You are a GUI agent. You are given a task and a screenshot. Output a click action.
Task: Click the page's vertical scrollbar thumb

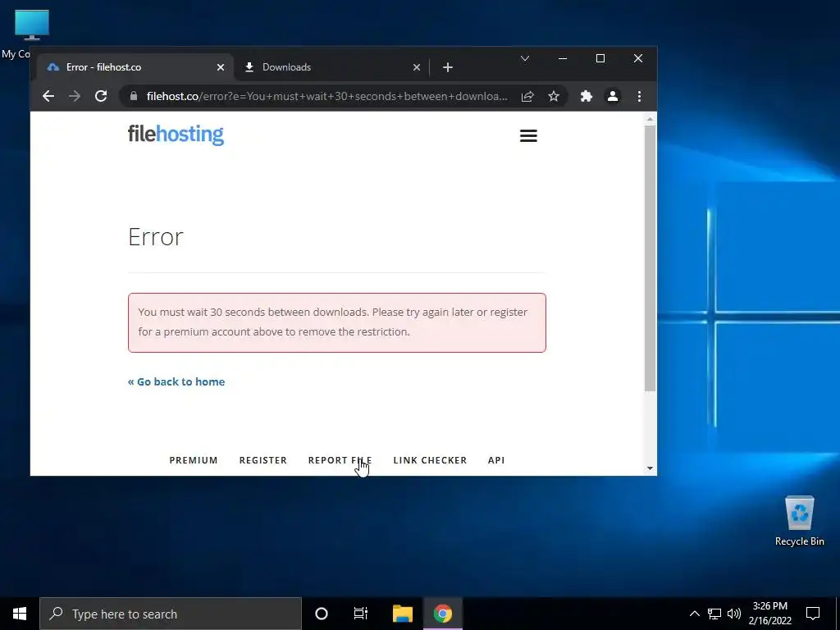click(650, 258)
